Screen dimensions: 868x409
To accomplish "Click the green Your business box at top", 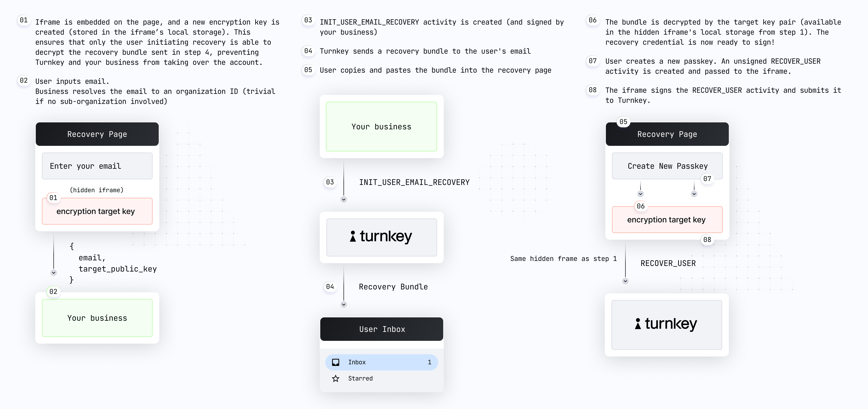I will pyautogui.click(x=381, y=127).
